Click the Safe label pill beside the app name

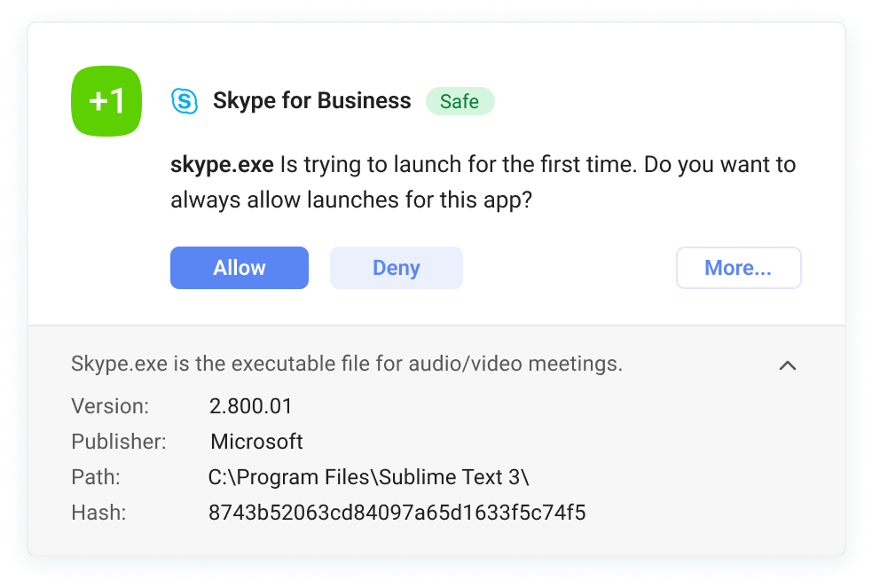pos(460,100)
